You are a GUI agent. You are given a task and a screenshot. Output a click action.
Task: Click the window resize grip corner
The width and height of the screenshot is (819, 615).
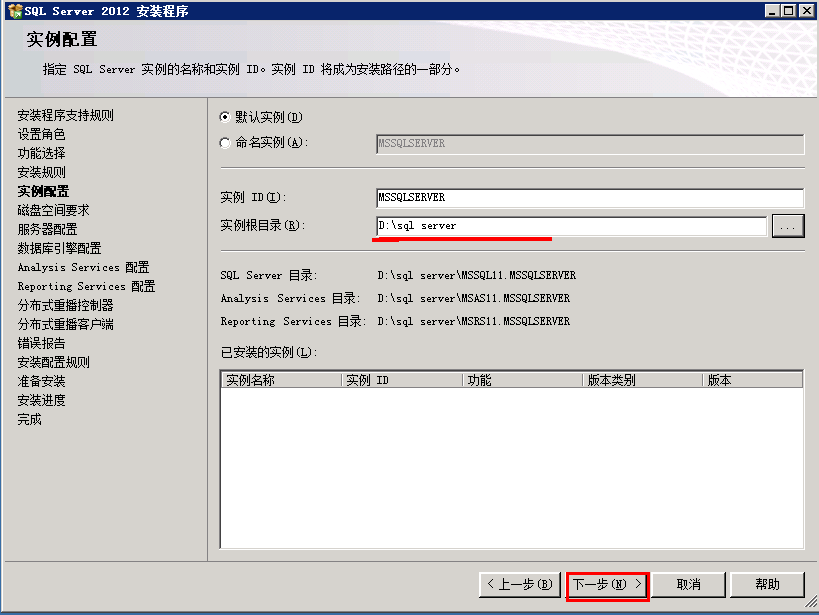point(810,602)
